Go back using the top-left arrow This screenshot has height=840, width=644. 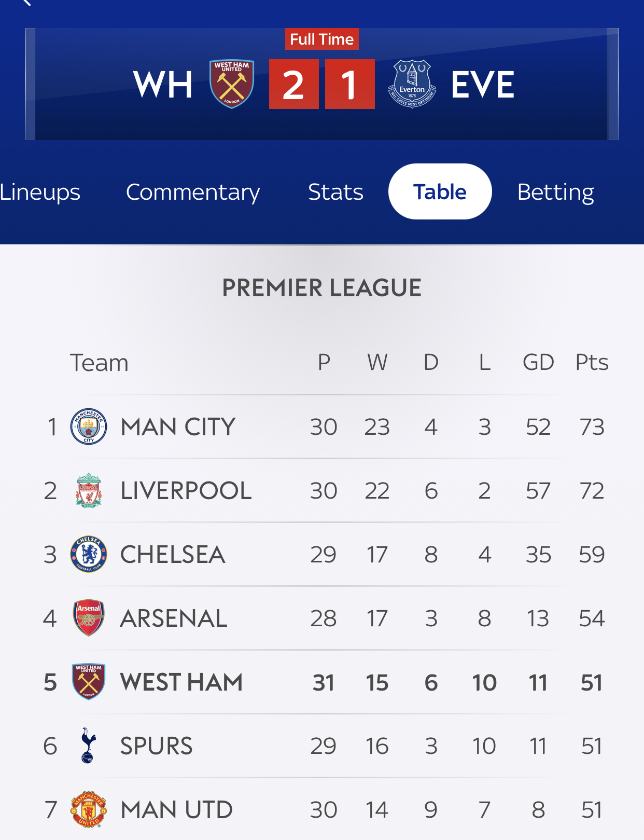(x=26, y=3)
